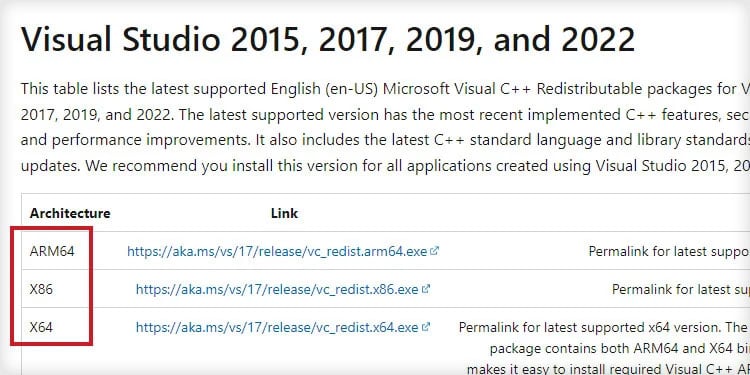Click the 'This table lists the latest' sentence

[x=385, y=89]
